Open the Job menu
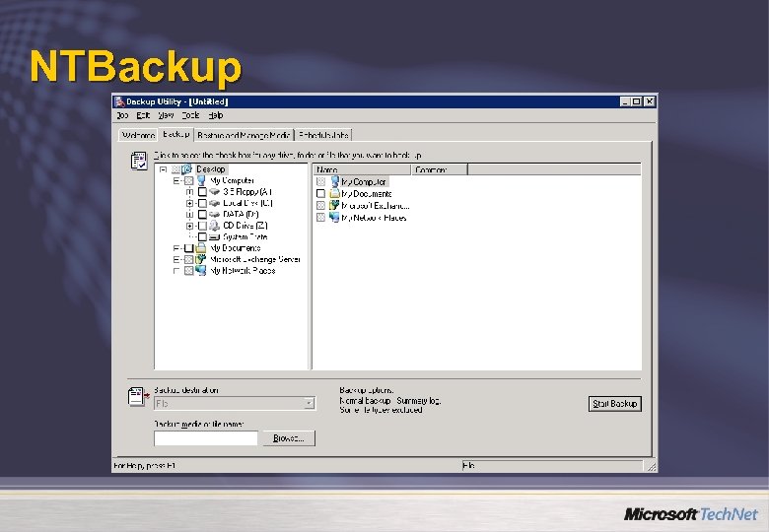The height and width of the screenshot is (532, 769). (122, 115)
